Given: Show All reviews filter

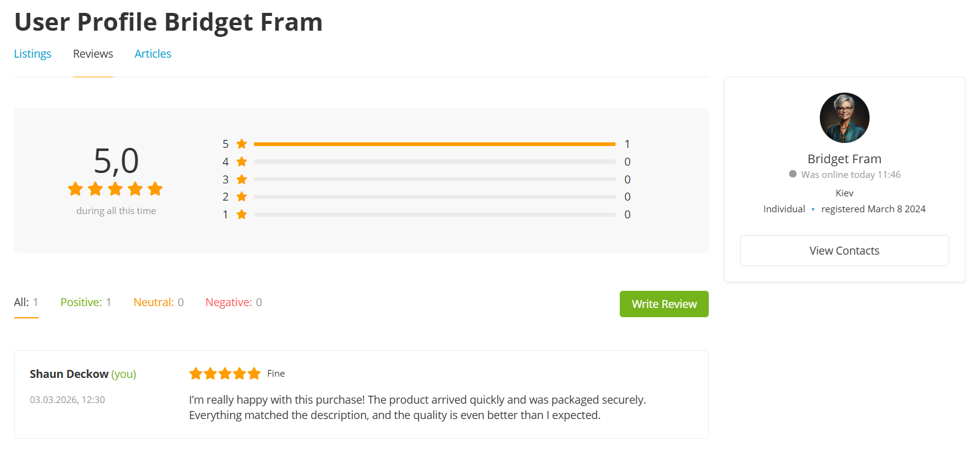Looking at the screenshot, I should (x=26, y=302).
